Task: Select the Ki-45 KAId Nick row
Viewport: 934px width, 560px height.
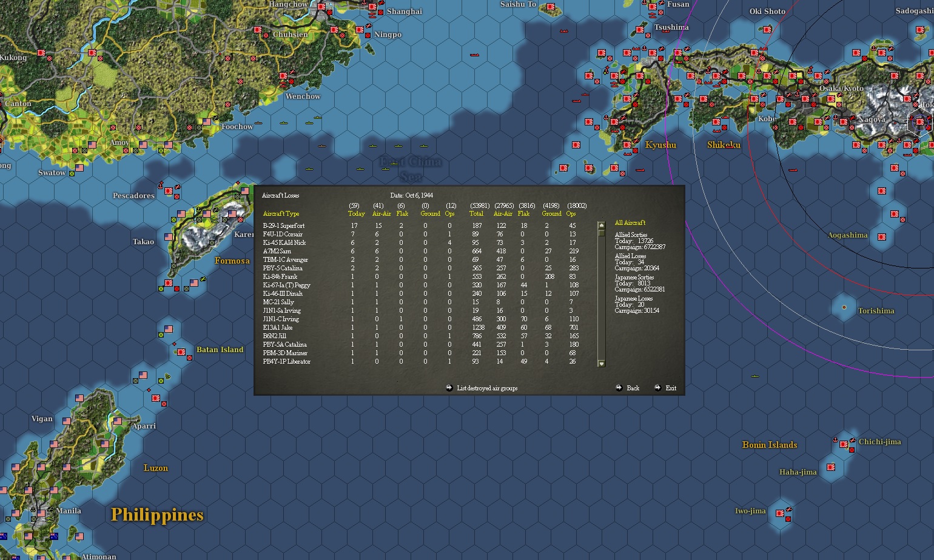Action: (x=420, y=242)
